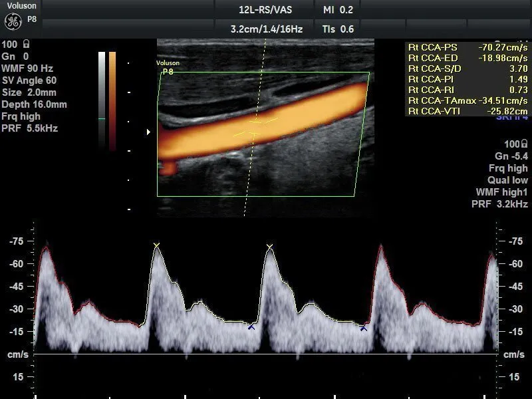The image size is (532, 399).
Task: Click the sample volume gate in the vessel
Action: (x=254, y=128)
